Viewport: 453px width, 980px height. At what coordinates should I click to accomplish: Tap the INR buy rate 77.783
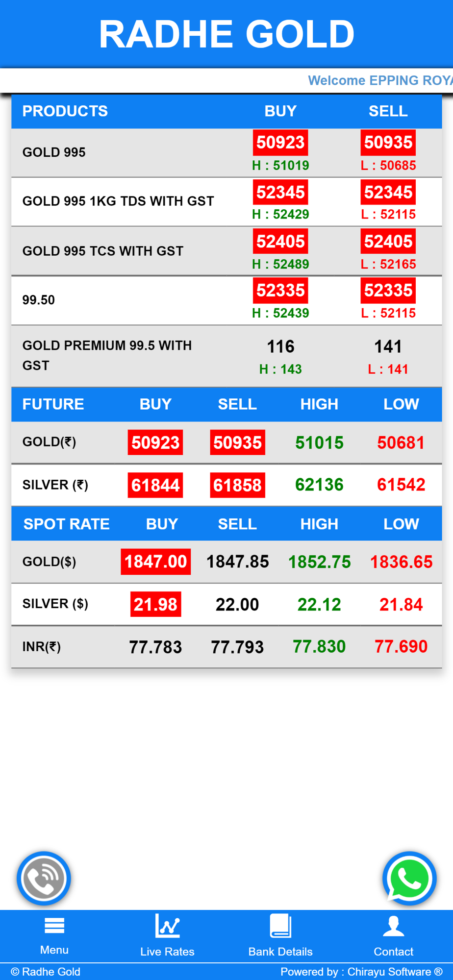click(x=155, y=647)
